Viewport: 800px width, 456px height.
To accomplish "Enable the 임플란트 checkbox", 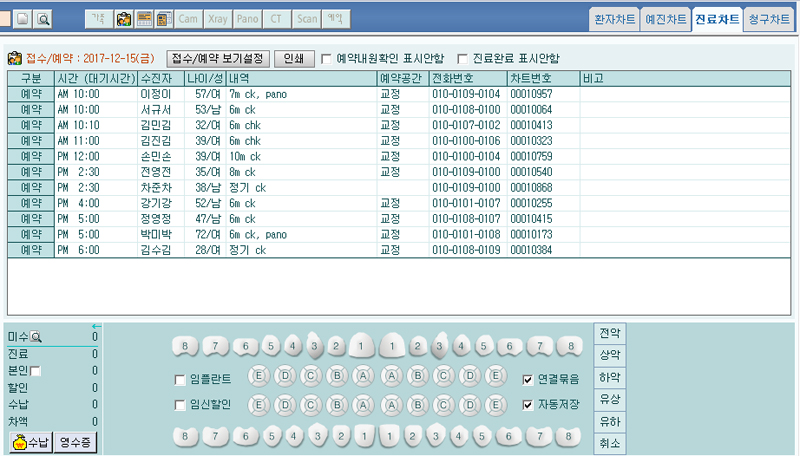I will click(180, 379).
